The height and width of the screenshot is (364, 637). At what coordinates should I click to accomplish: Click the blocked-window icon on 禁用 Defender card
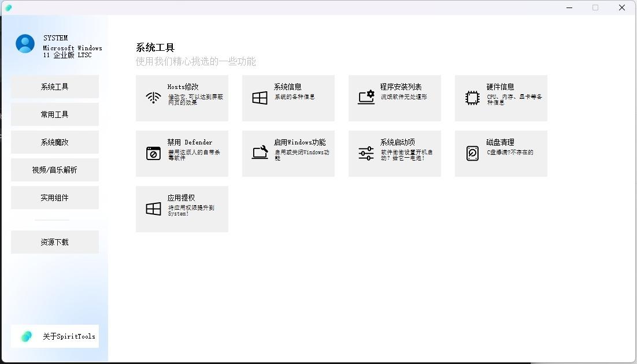coord(153,153)
